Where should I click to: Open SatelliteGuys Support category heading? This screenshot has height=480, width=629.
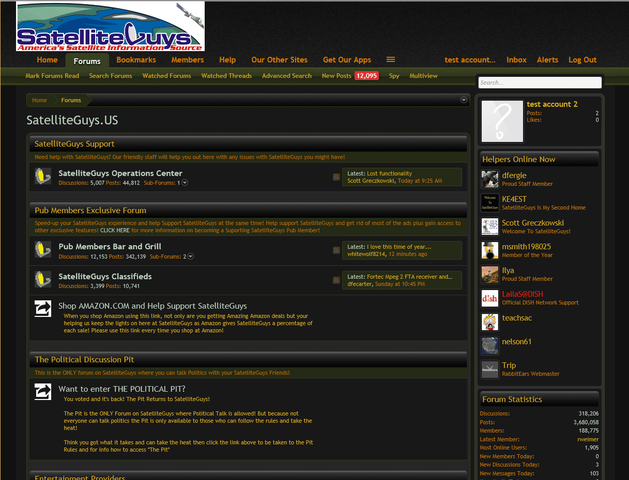pyautogui.click(x=74, y=144)
